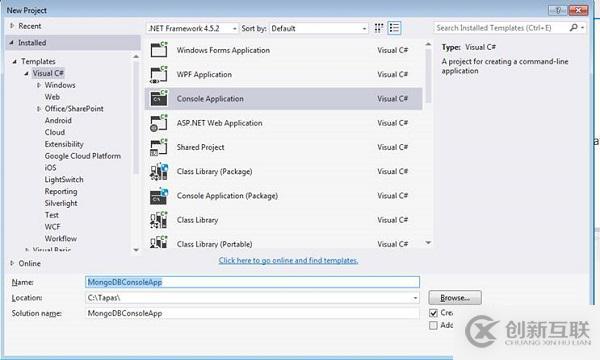Collapse the Templates tree node
Screen dimensions: 600x360
coord(15,61)
